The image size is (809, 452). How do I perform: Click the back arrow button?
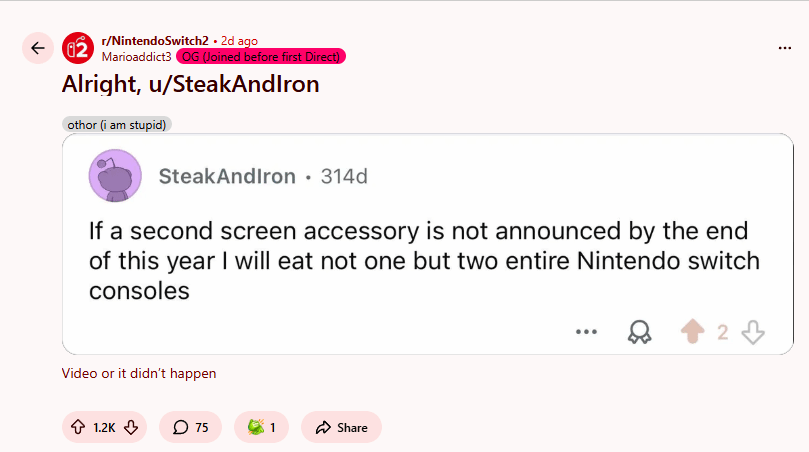point(38,48)
